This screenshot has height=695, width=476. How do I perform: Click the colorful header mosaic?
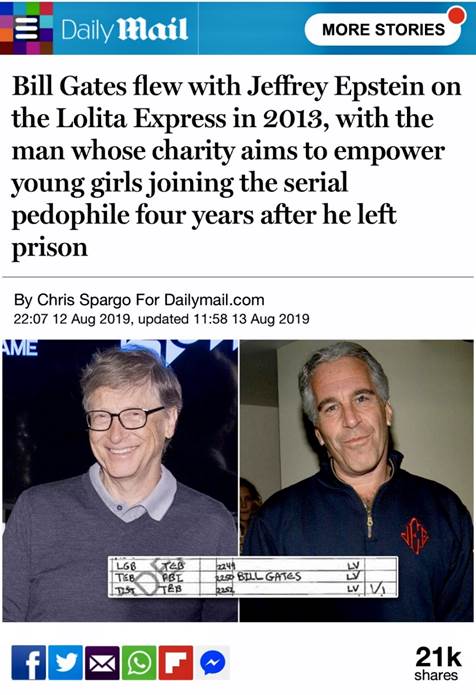tap(27, 28)
